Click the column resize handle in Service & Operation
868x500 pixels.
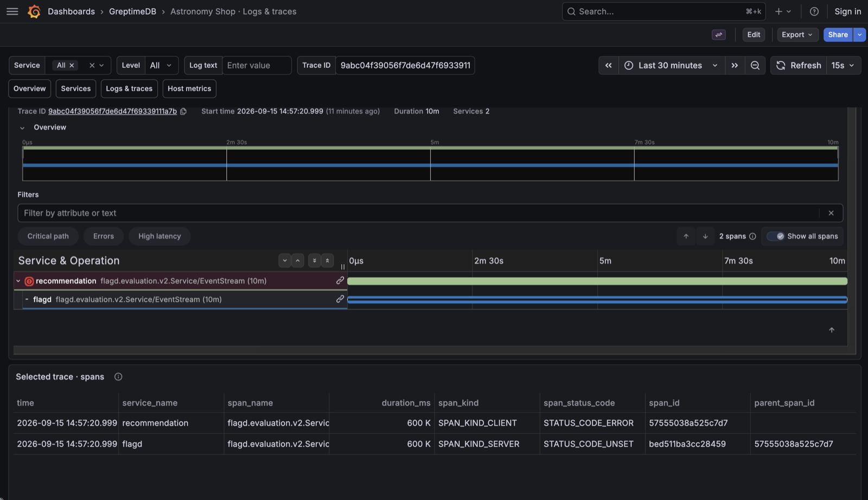tap(343, 267)
